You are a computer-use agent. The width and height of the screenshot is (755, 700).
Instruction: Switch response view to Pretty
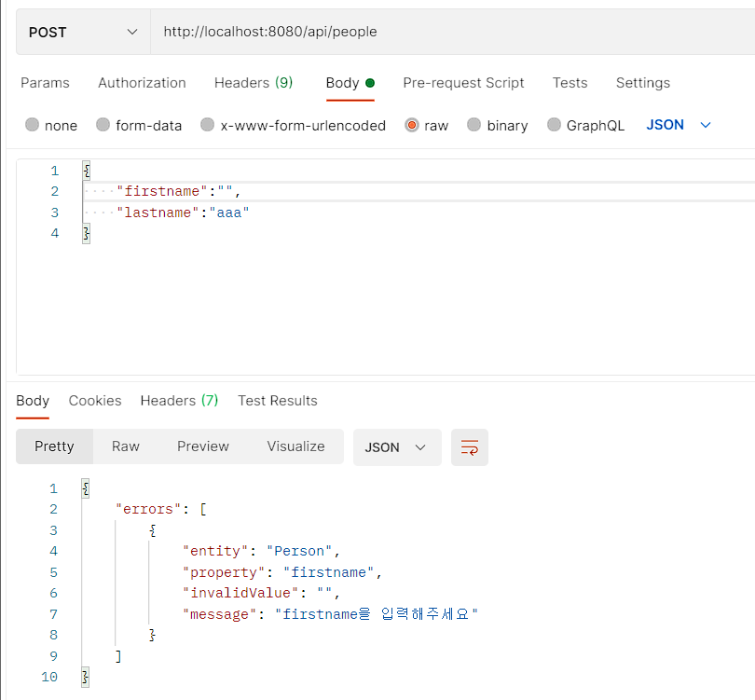point(54,446)
